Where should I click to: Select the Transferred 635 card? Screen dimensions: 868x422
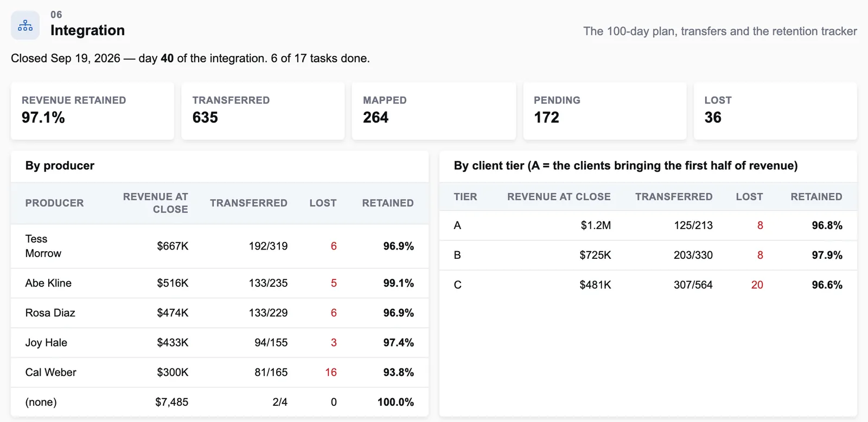tap(263, 111)
